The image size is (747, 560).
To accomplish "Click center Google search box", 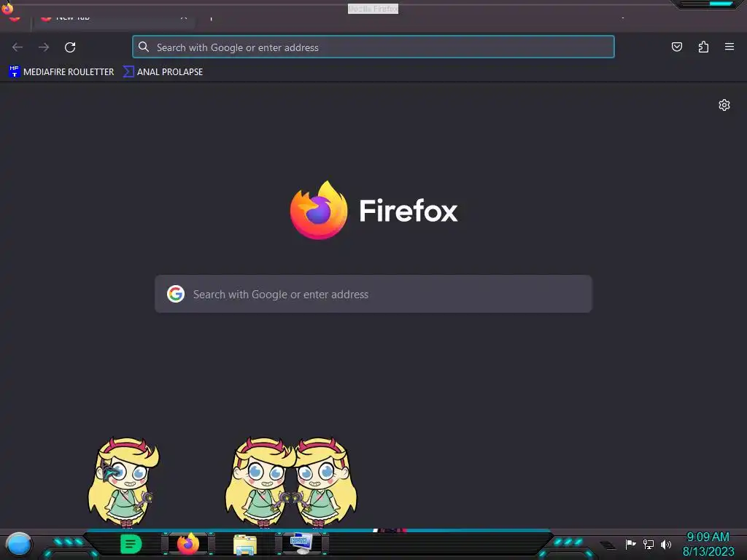I will (x=373, y=294).
